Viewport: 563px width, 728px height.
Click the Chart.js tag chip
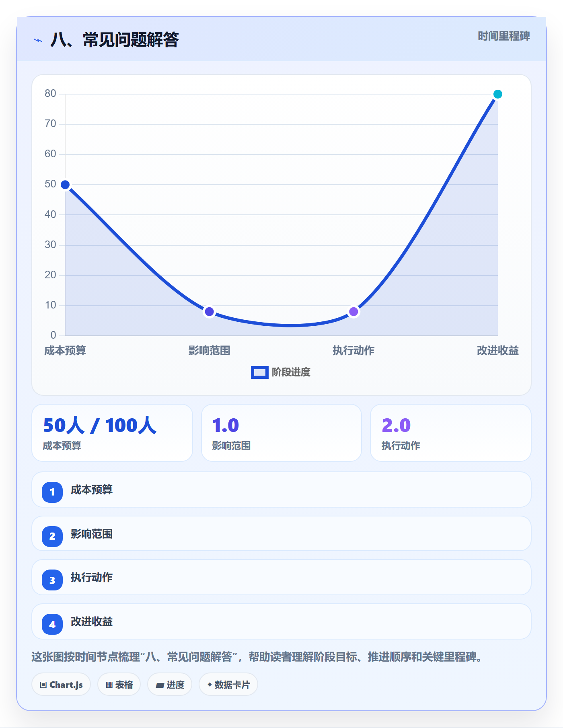(x=61, y=685)
